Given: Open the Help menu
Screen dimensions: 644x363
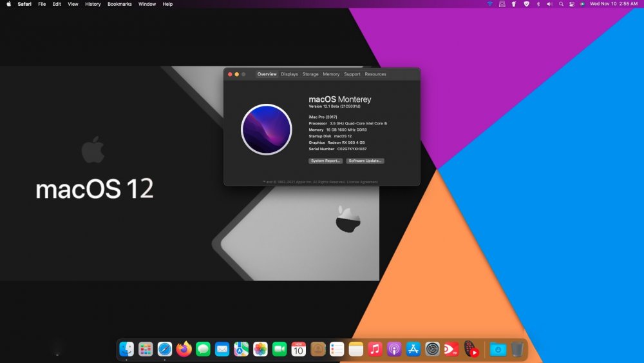Looking at the screenshot, I should [167, 4].
